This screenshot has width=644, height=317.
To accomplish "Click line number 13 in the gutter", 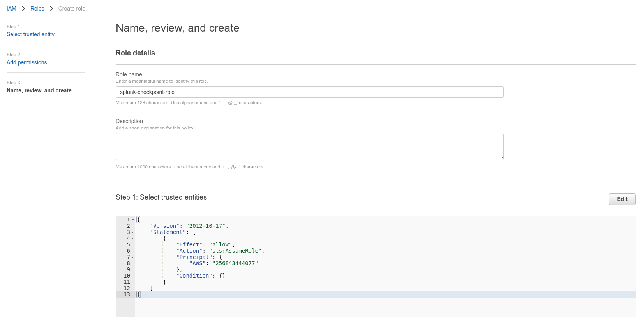I will (127, 294).
